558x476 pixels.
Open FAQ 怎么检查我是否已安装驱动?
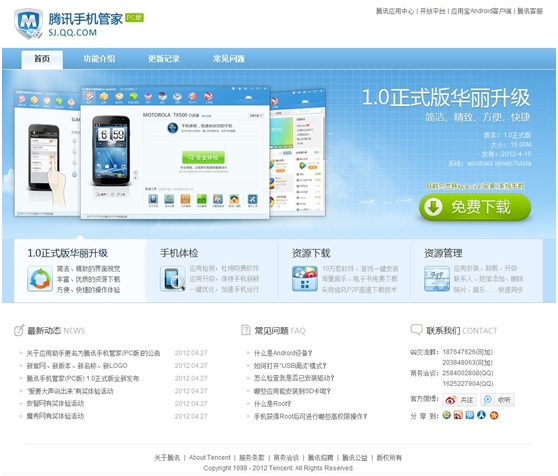(x=294, y=378)
